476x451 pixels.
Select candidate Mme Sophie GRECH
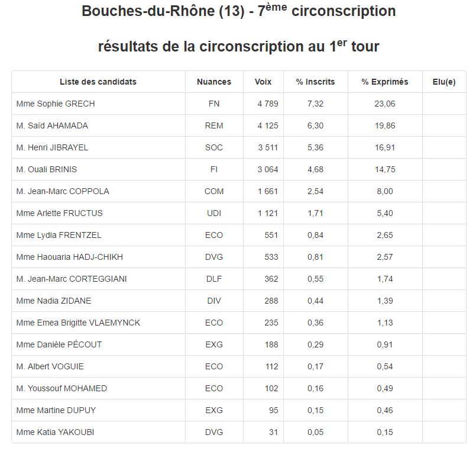click(56, 104)
